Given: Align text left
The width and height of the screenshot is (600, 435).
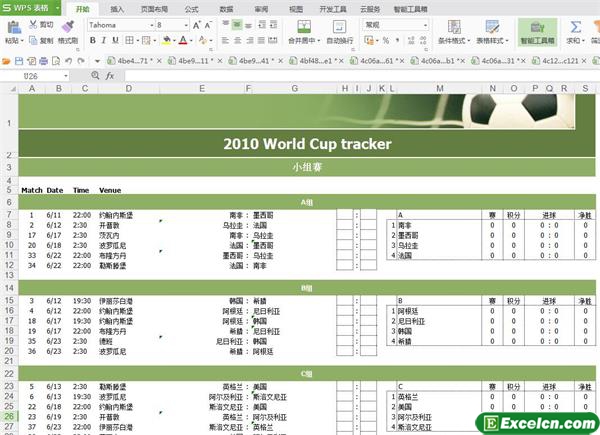Looking at the screenshot, I should 226,40.
